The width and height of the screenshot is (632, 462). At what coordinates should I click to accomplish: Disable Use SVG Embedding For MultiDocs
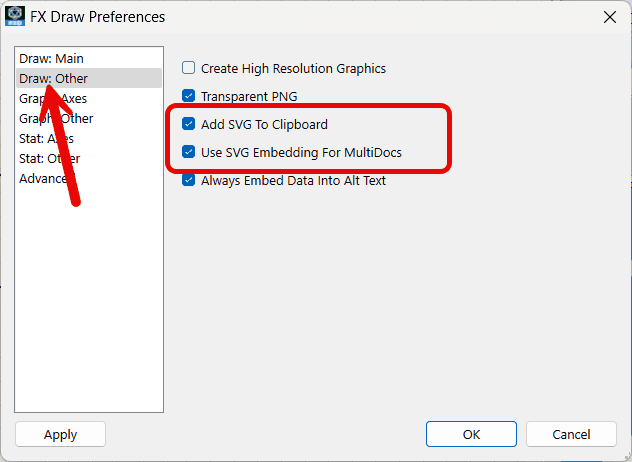(x=188, y=152)
